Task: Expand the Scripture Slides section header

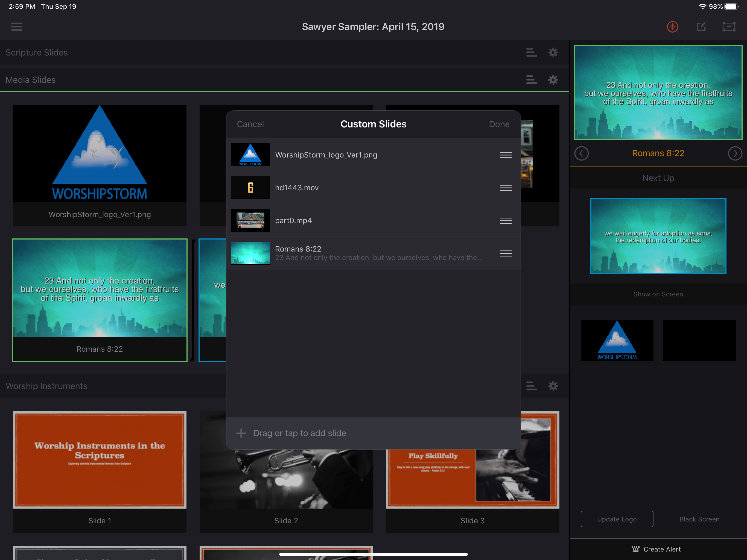Action: tap(37, 52)
